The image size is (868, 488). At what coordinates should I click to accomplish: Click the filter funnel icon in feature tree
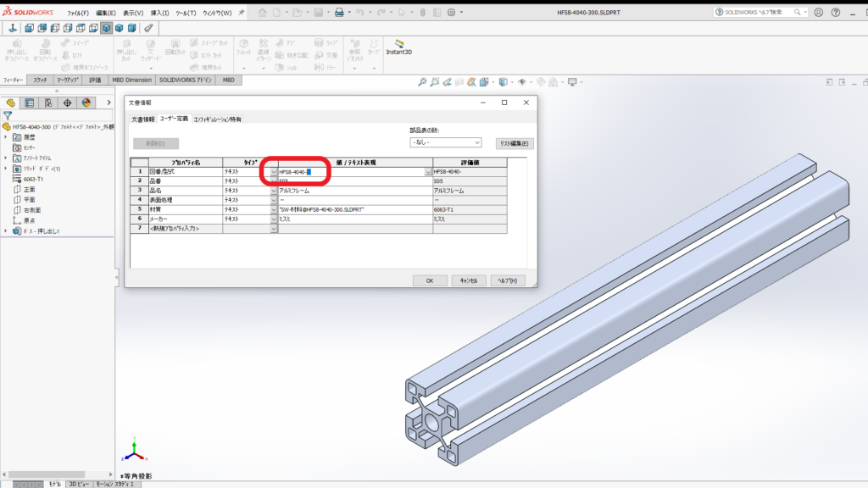8,115
